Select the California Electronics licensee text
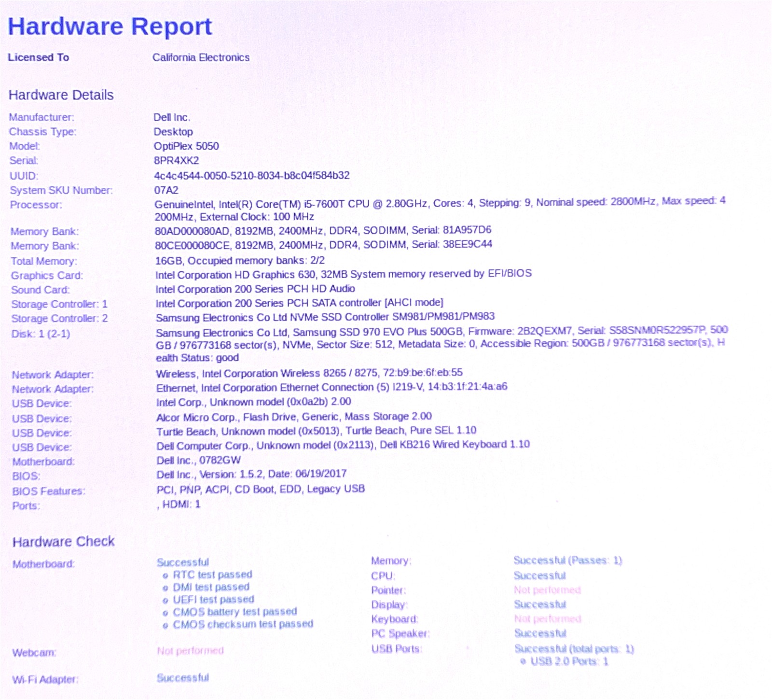Image resolution: width=772 pixels, height=700 pixels. pyautogui.click(x=201, y=57)
